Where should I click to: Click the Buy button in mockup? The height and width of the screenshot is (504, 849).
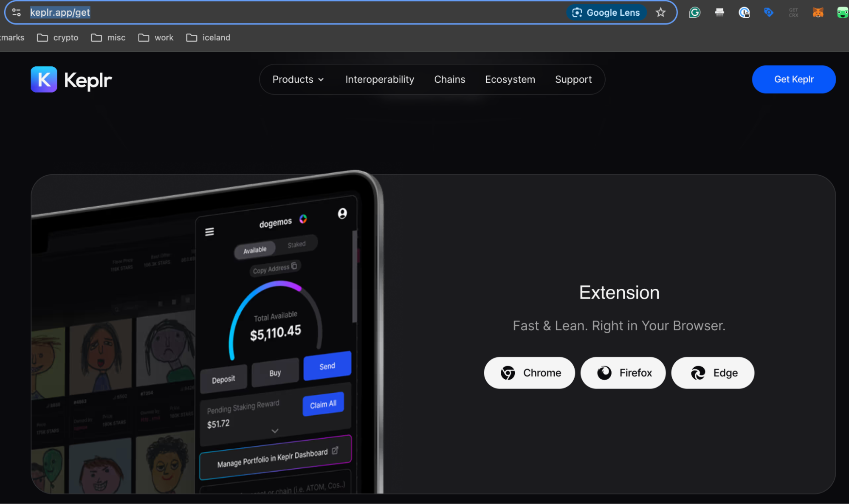click(275, 373)
